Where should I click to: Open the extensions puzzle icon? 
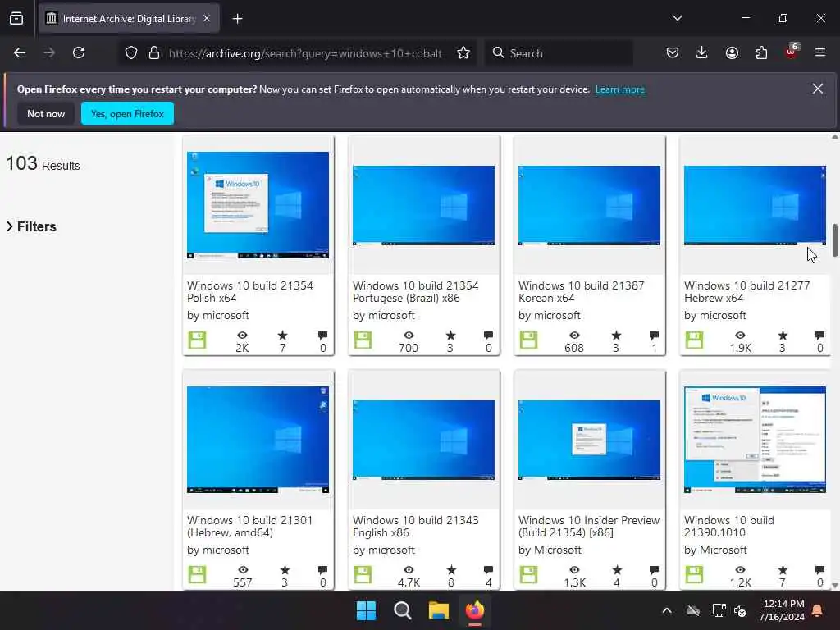pyautogui.click(x=761, y=52)
